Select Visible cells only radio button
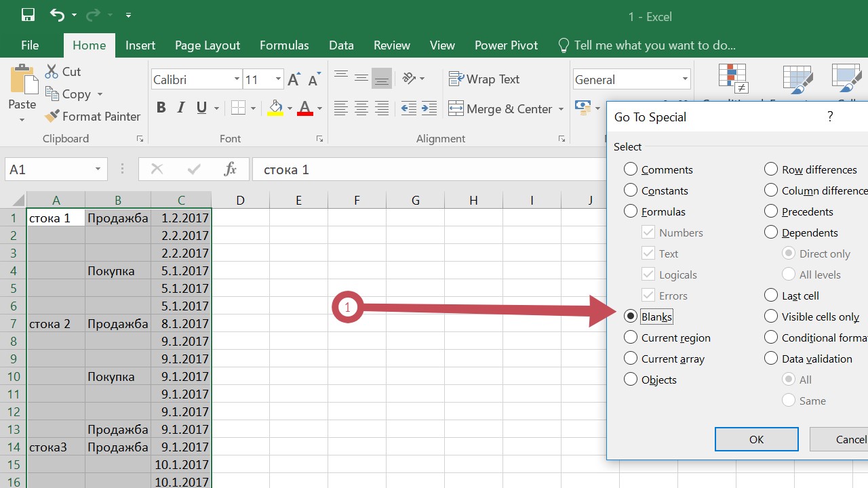This screenshot has height=488, width=868. pyautogui.click(x=771, y=317)
